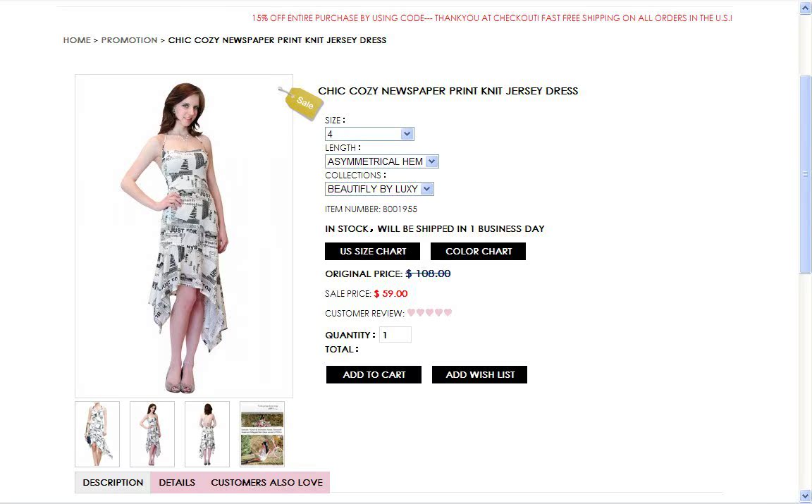Viewport: 812px width, 504px height.
Task: Open the Size dropdown showing 4
Action: pos(369,134)
